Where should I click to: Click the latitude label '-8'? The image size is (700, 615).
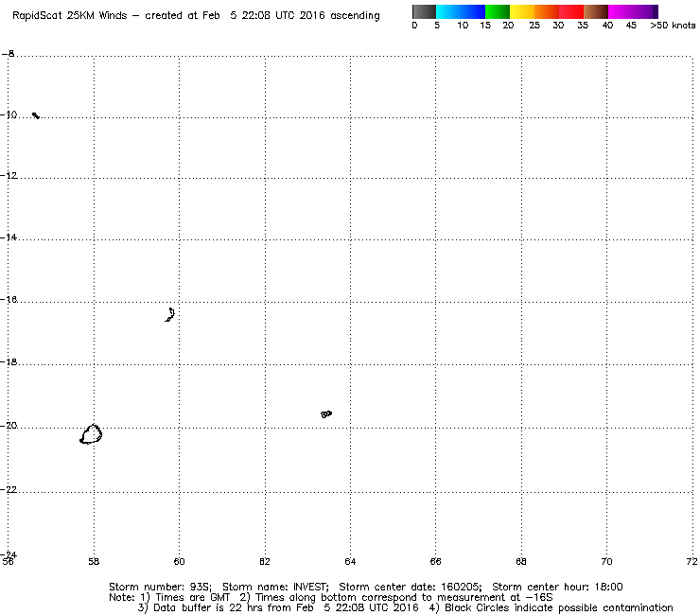coord(8,54)
